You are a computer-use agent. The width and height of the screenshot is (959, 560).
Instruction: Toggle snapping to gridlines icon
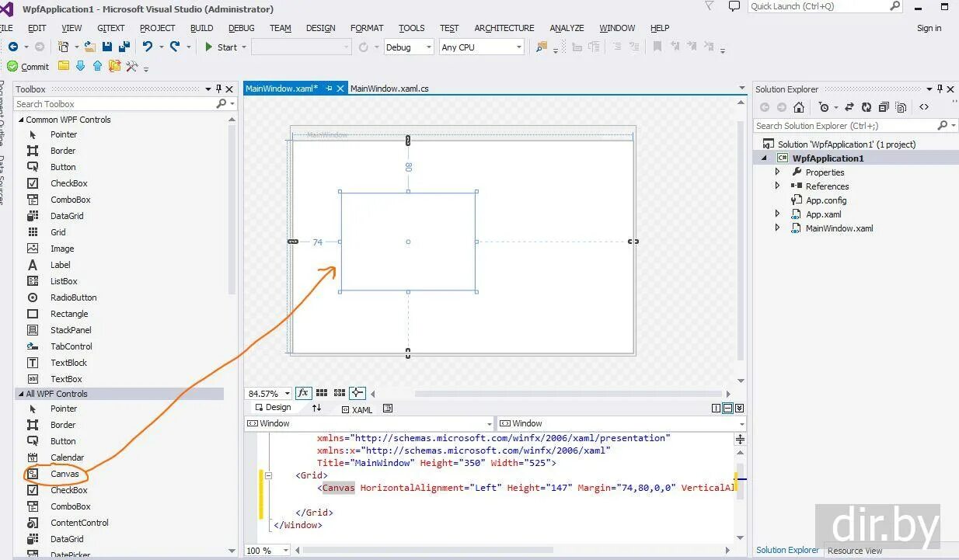(339, 393)
